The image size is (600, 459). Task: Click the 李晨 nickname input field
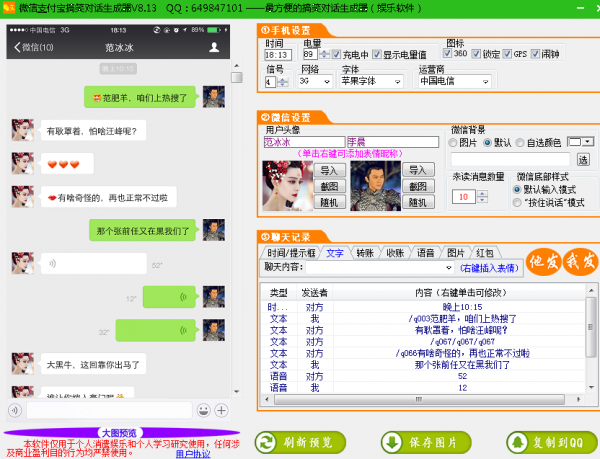pos(393,142)
